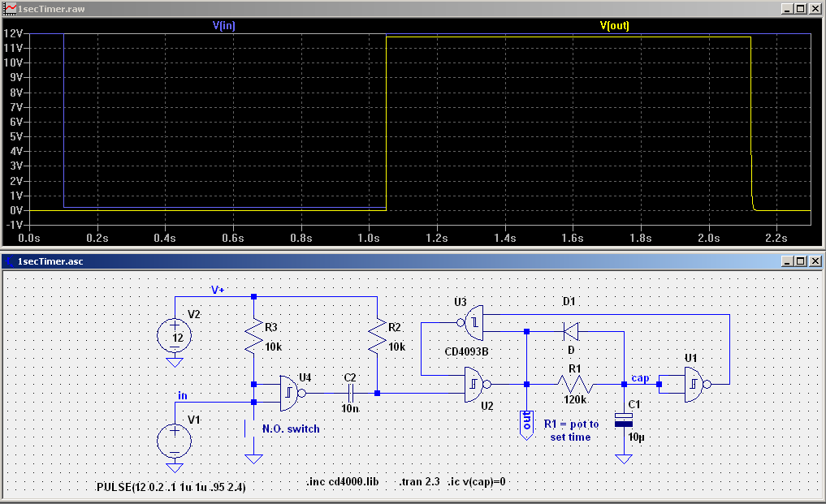Select the V2 12V voltage source symbol
The image size is (826, 504).
pyautogui.click(x=175, y=335)
